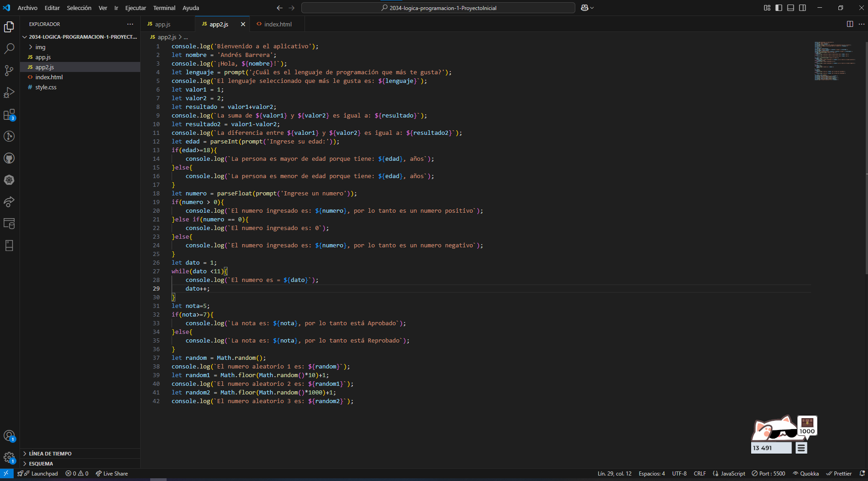Open the Accounts icon in activity bar
Screen dimensions: 868x481
point(9,436)
